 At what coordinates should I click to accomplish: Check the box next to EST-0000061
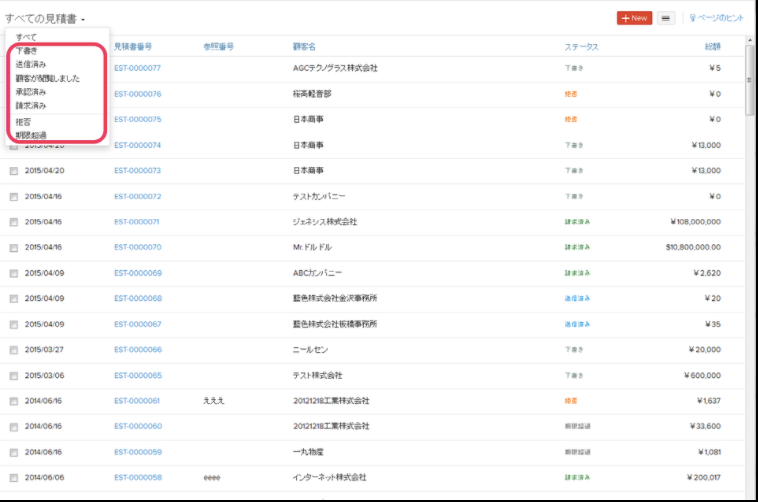point(14,401)
